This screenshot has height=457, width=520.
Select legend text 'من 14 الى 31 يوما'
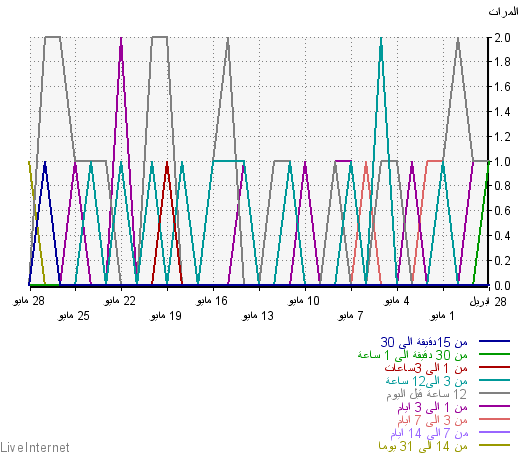[423, 446]
